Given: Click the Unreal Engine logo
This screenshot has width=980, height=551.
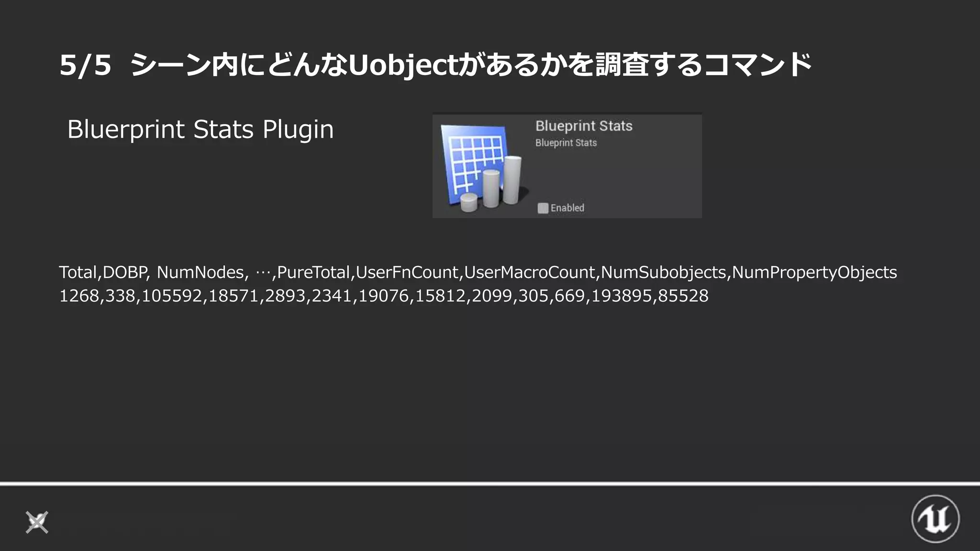Looking at the screenshot, I should 935,519.
